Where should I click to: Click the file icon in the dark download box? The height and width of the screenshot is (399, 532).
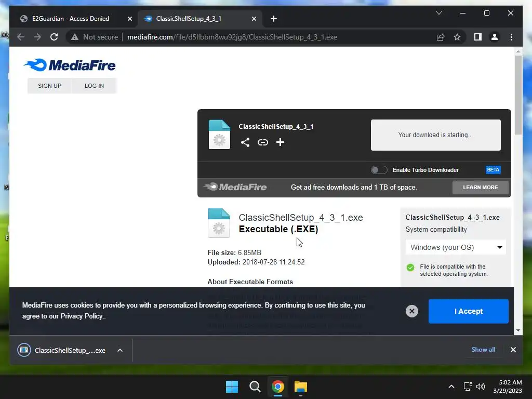click(219, 135)
